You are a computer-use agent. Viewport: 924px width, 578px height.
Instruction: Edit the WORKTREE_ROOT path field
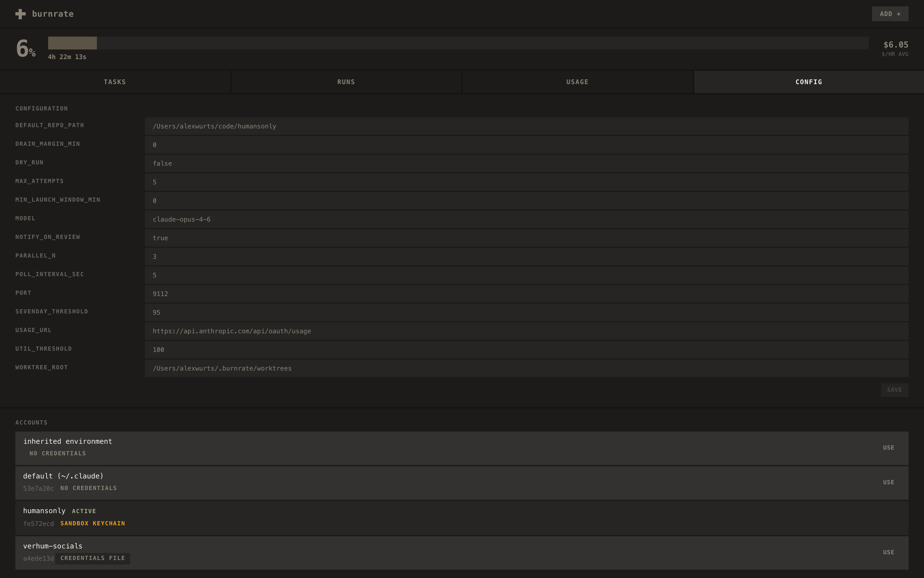point(526,368)
